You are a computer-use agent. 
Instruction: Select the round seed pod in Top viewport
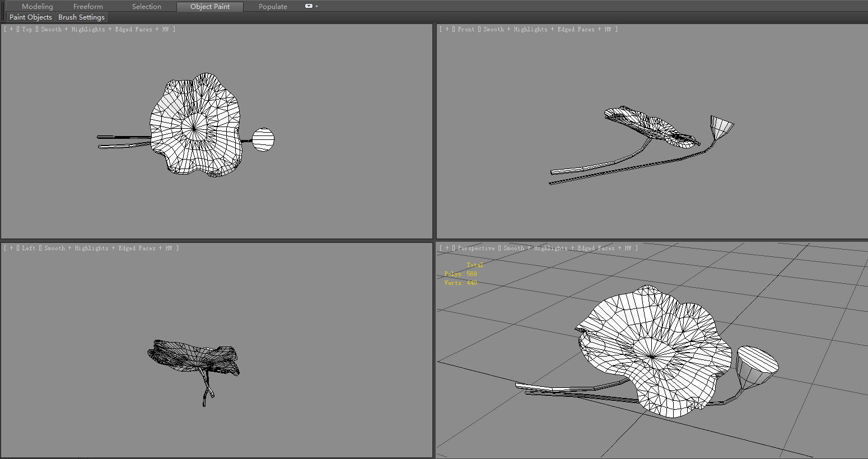coord(263,140)
